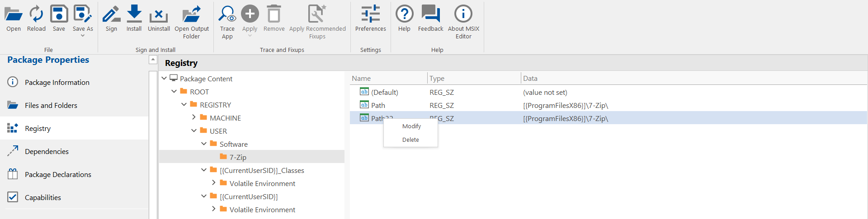This screenshot has width=868, height=219.
Task: Click the Install package icon
Action: point(134,14)
